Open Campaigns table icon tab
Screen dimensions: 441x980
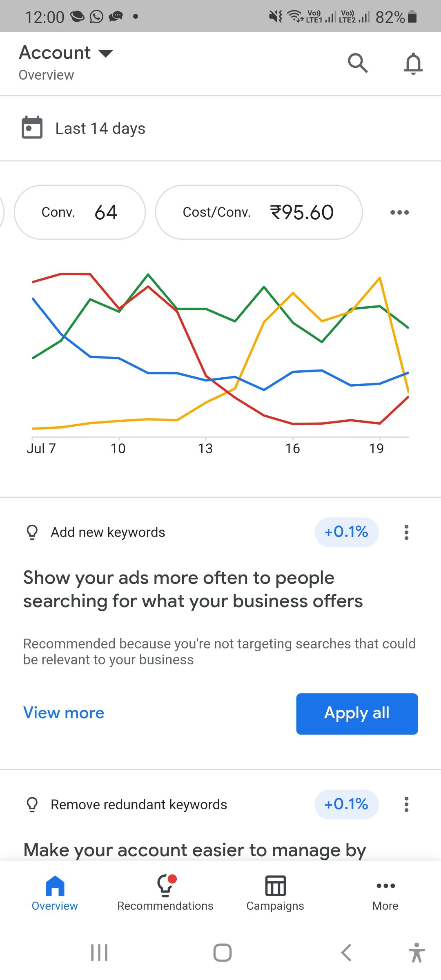[x=275, y=893]
